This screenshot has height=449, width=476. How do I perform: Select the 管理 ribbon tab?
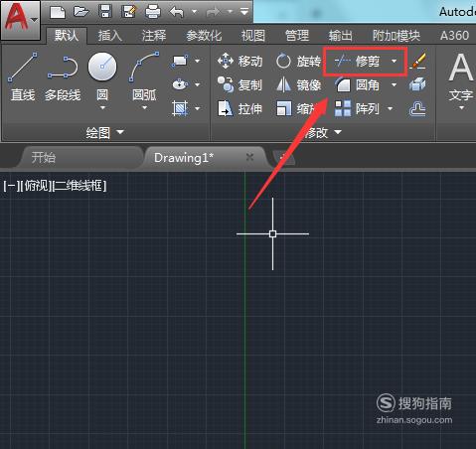click(x=297, y=35)
